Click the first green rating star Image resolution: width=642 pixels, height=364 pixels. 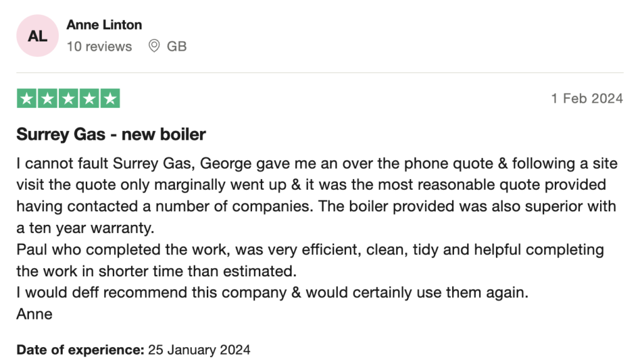[x=26, y=98]
